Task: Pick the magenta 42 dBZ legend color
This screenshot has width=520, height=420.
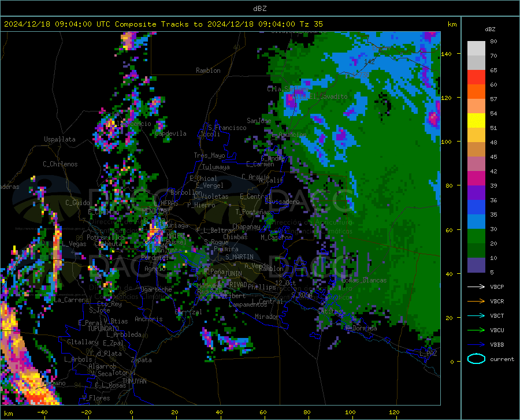Action: coord(476,179)
